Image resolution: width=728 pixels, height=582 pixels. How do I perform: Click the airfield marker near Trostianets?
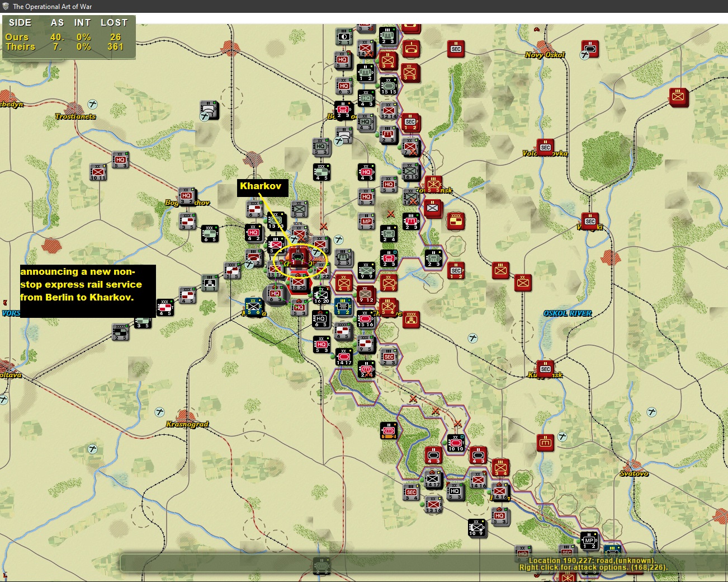coord(93,105)
